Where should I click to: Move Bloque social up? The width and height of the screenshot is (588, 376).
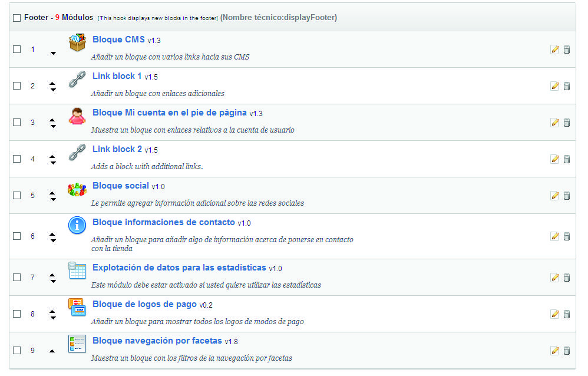(x=52, y=193)
